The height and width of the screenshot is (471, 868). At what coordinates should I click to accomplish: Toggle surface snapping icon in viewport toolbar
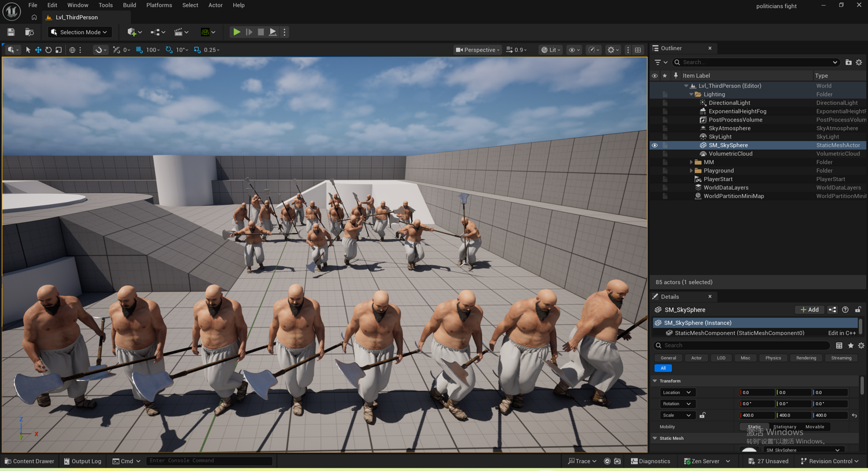click(x=99, y=50)
